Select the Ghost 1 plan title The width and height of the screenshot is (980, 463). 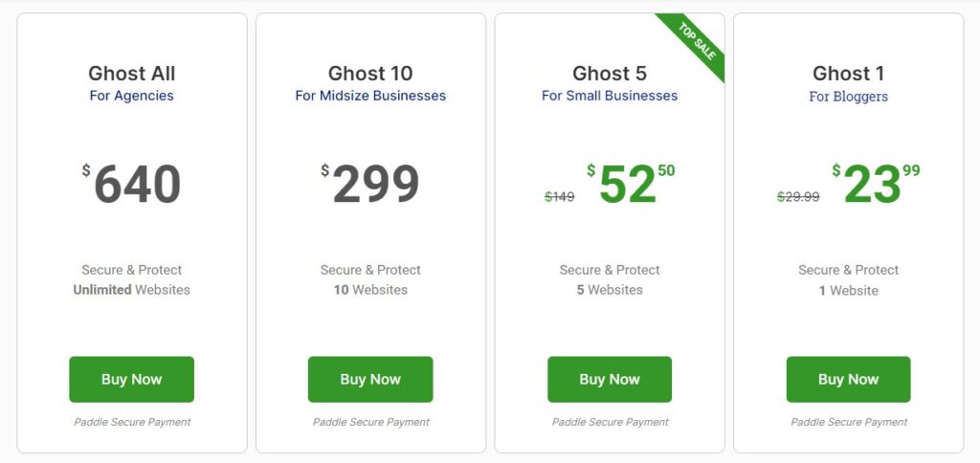click(848, 74)
